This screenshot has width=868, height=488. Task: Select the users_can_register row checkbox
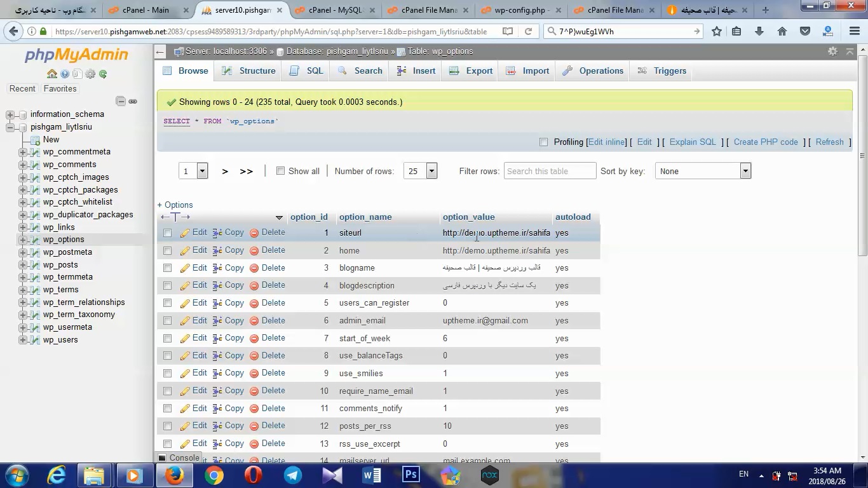pyautogui.click(x=168, y=303)
